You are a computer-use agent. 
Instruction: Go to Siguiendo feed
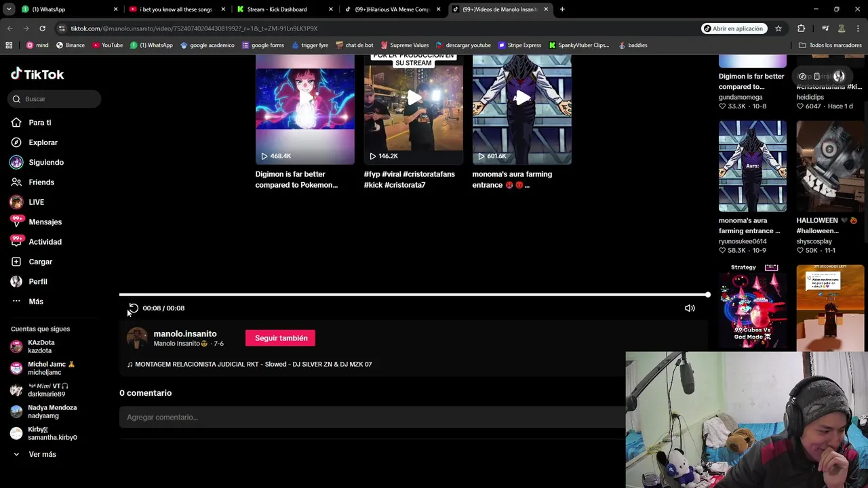click(x=37, y=162)
